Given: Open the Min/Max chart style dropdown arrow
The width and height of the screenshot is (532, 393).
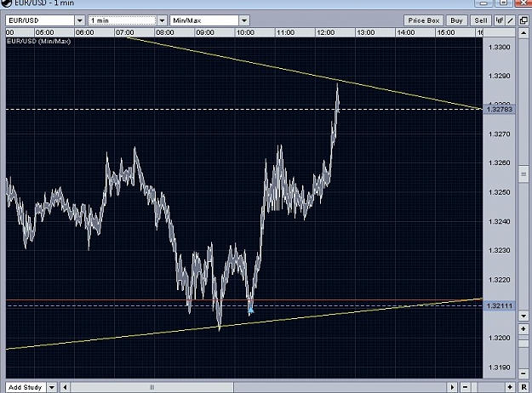Looking at the screenshot, I should pos(244,20).
